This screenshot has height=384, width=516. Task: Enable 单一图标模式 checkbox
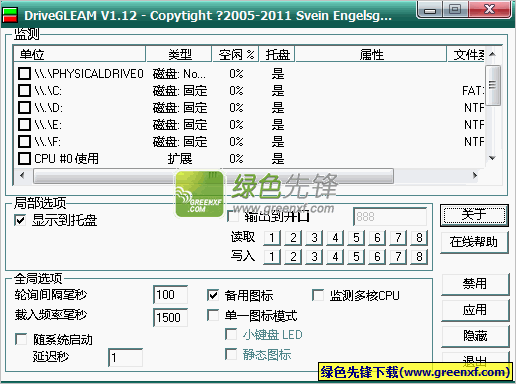213,315
